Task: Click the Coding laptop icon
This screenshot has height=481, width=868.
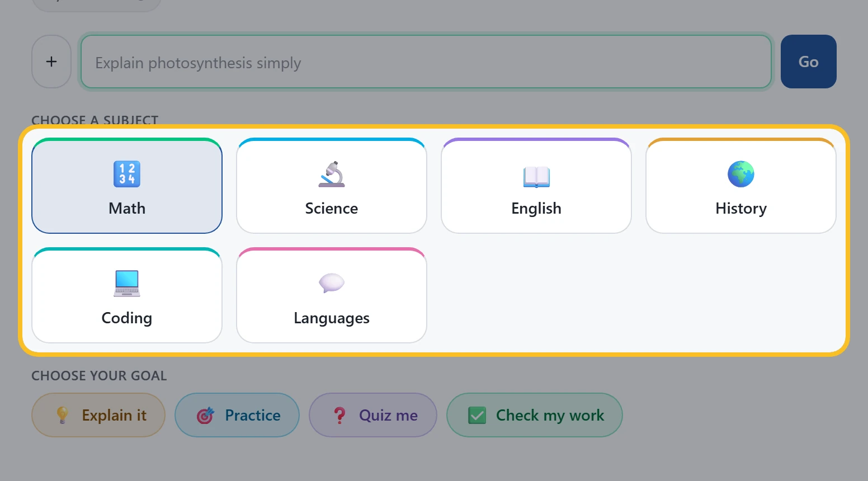Action: point(127,284)
